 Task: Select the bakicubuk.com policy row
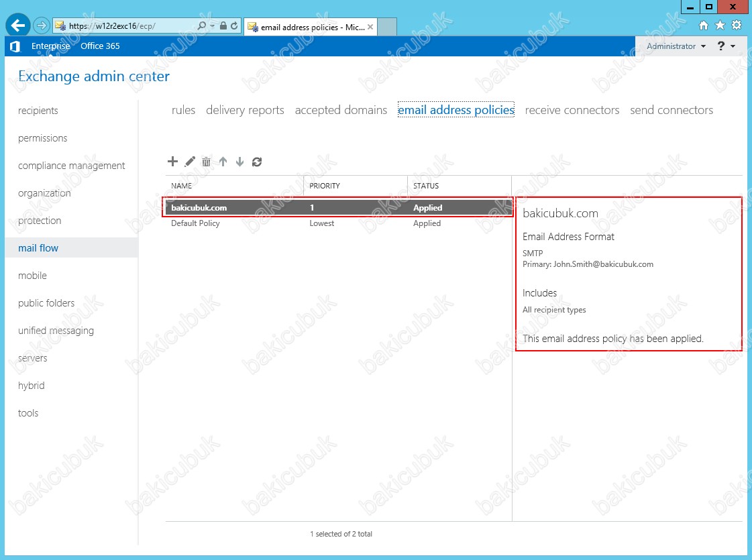339,208
